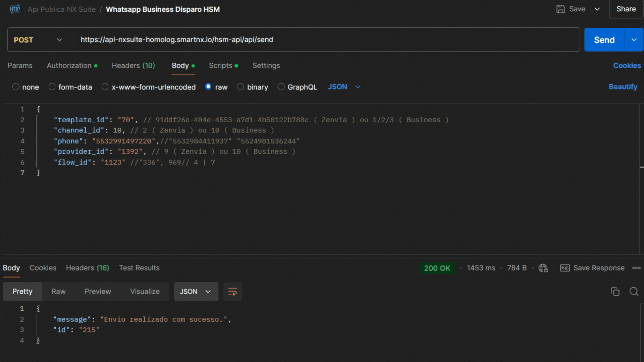
Task: Click the request editor vertical scrollbar
Action: point(641,167)
